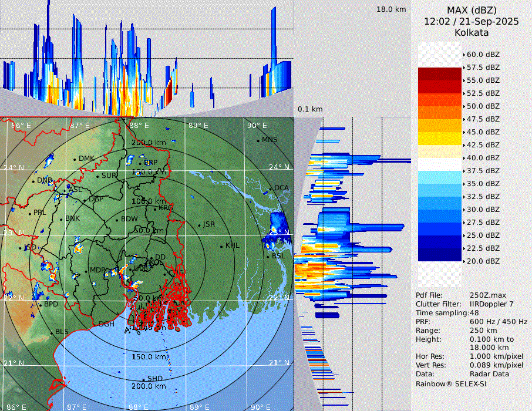Screen dimensions: 532x411
Task: Click the MAX (dBZ) title text
Action: pos(472,10)
